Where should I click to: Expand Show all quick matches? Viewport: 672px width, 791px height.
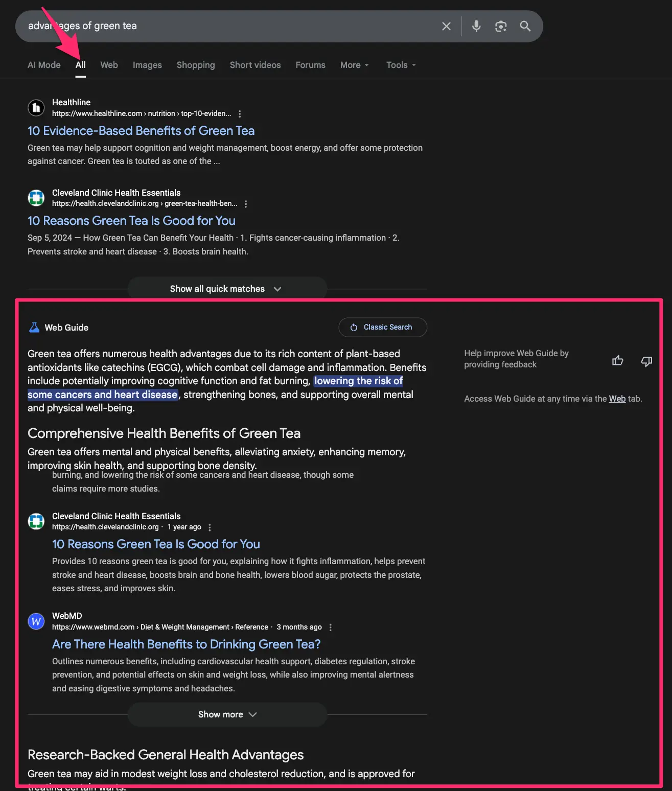tap(225, 288)
